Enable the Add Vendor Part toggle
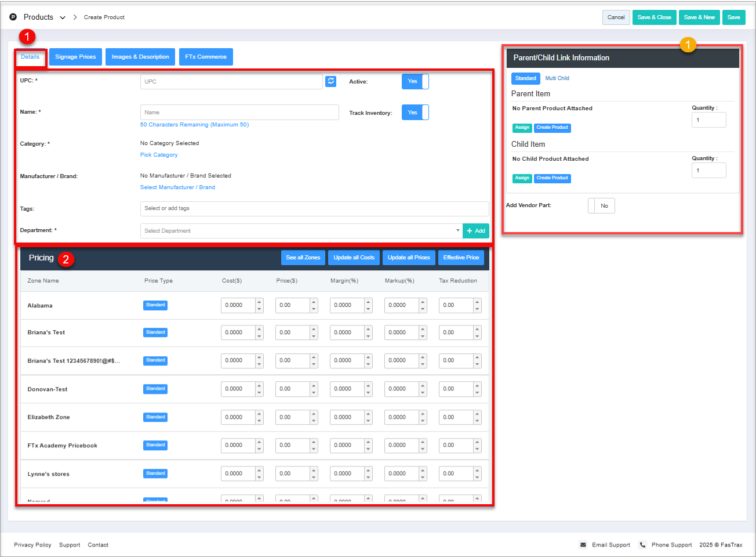Viewport: 756px width, 557px height. pyautogui.click(x=601, y=206)
